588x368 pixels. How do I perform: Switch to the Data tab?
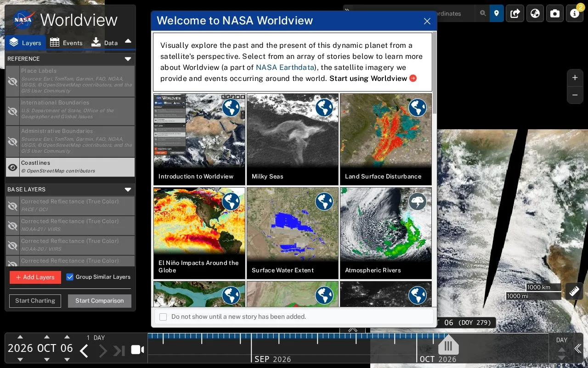coord(105,42)
